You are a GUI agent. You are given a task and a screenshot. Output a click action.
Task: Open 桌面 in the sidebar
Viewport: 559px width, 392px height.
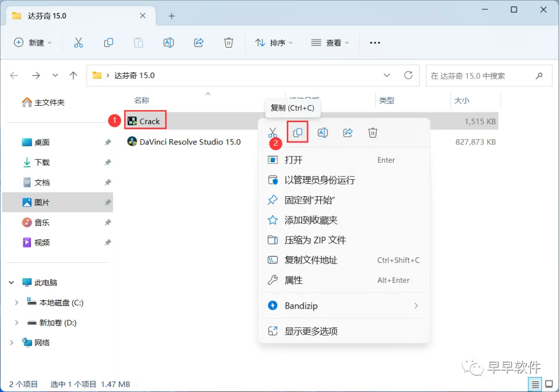[36, 143]
